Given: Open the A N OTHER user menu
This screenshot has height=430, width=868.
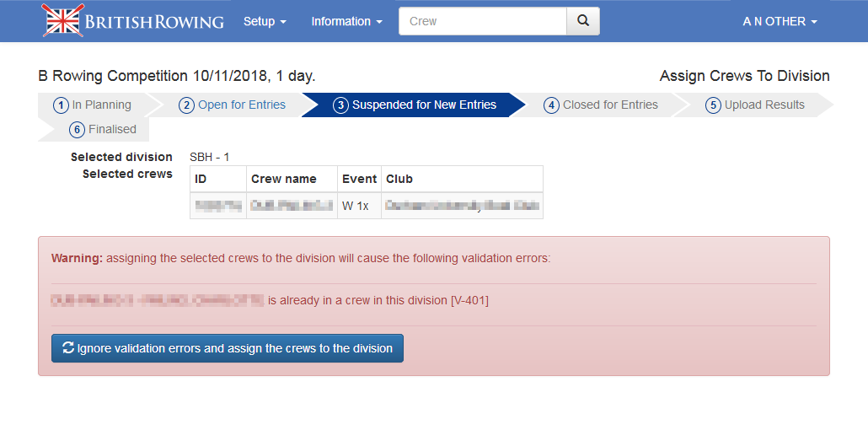Looking at the screenshot, I should click(780, 21).
